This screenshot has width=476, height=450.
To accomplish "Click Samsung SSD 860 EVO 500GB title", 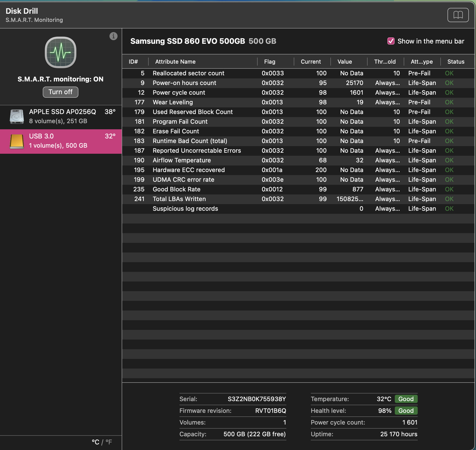I will tap(188, 41).
